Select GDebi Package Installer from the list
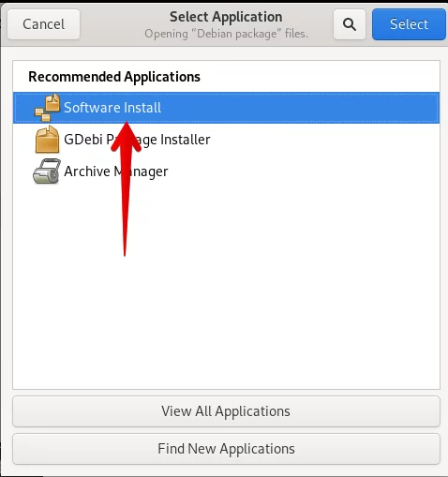The image size is (448, 477). tap(226, 140)
